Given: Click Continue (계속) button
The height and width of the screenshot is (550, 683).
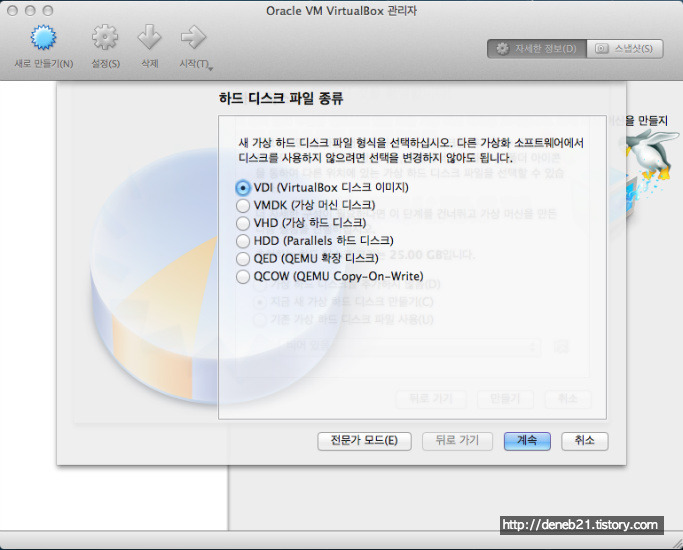Looking at the screenshot, I should (x=527, y=441).
